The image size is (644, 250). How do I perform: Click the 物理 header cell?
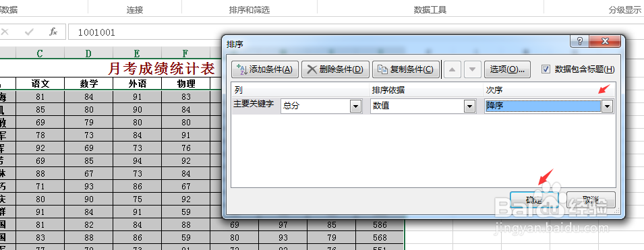[x=185, y=84]
